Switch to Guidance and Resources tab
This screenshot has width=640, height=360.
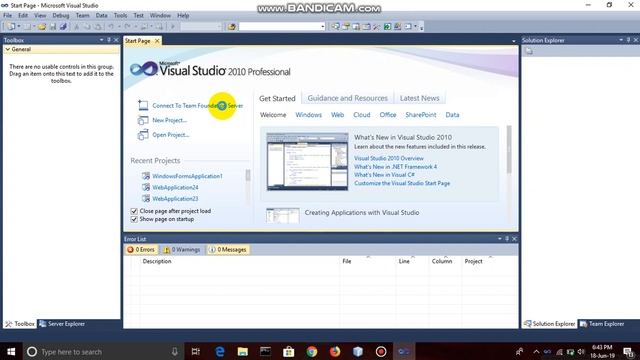click(x=347, y=98)
